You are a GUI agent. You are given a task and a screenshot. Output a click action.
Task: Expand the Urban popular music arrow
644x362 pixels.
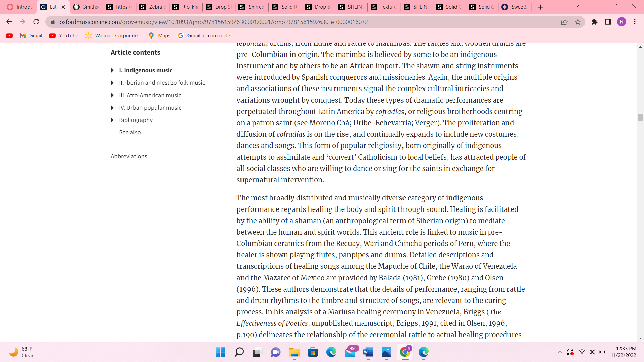click(x=112, y=108)
